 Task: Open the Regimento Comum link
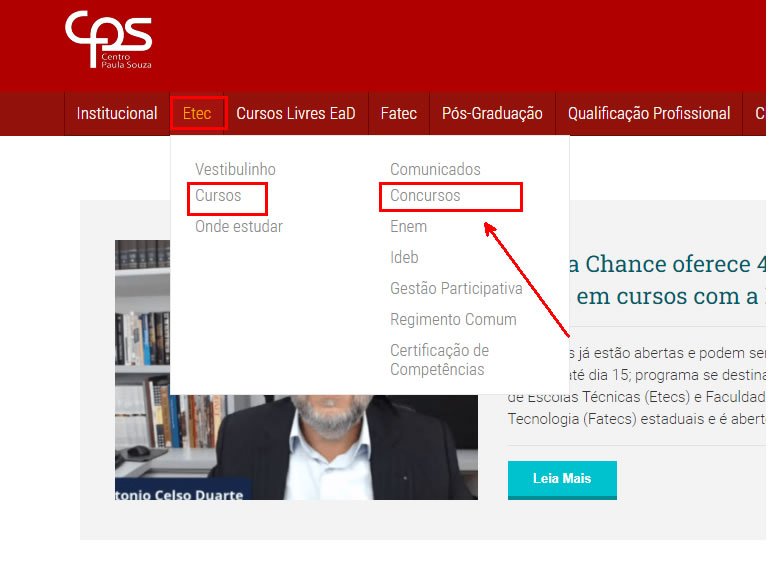coord(453,320)
